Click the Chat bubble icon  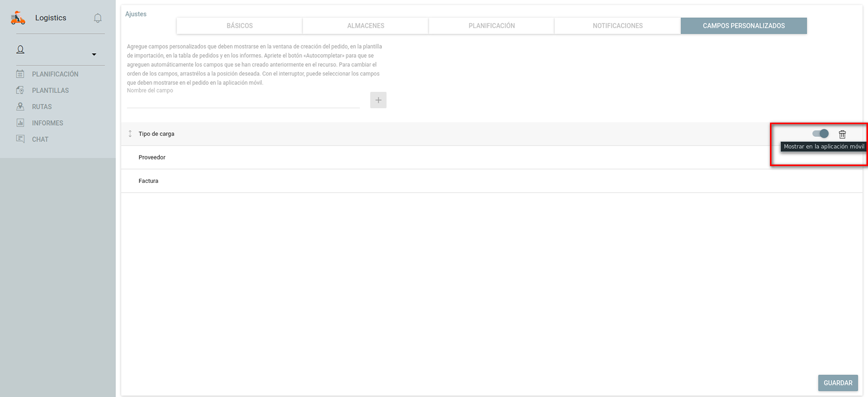(20, 139)
